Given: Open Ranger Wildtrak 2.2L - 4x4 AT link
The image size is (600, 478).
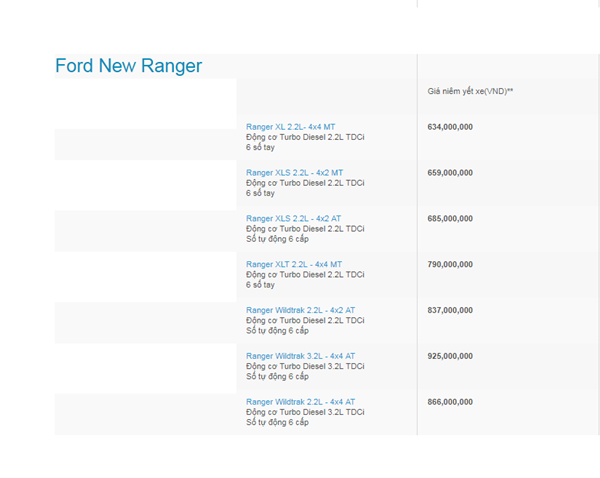Looking at the screenshot, I should (300, 402).
